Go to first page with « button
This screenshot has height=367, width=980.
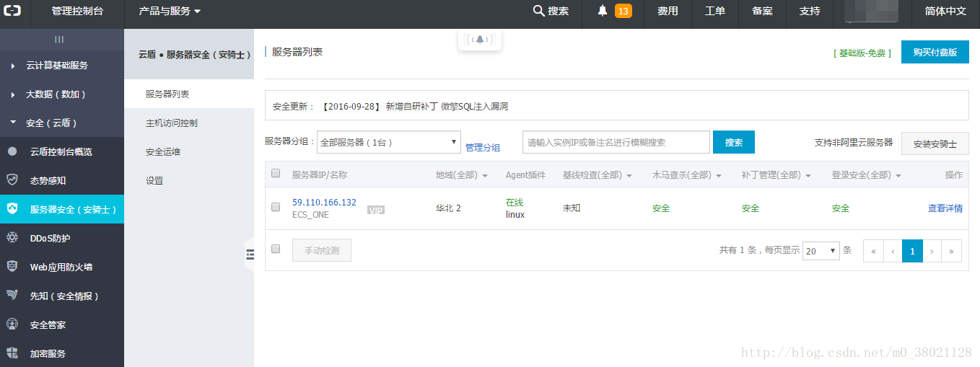pos(873,251)
